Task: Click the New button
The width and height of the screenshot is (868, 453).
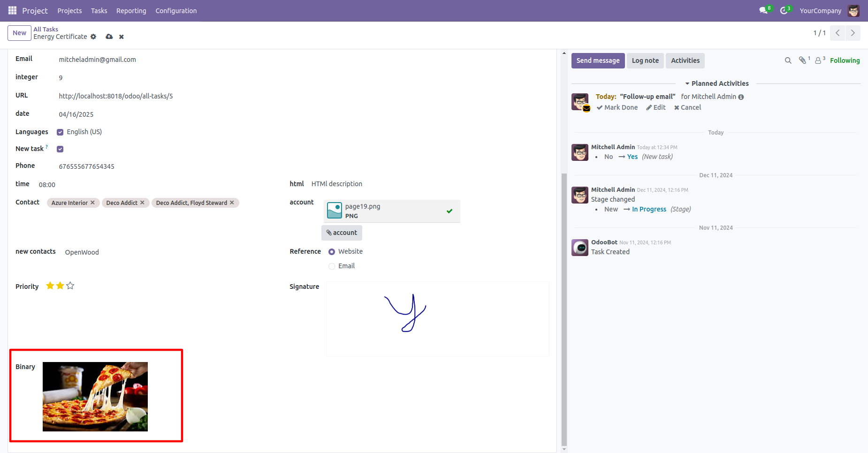Action: point(19,33)
